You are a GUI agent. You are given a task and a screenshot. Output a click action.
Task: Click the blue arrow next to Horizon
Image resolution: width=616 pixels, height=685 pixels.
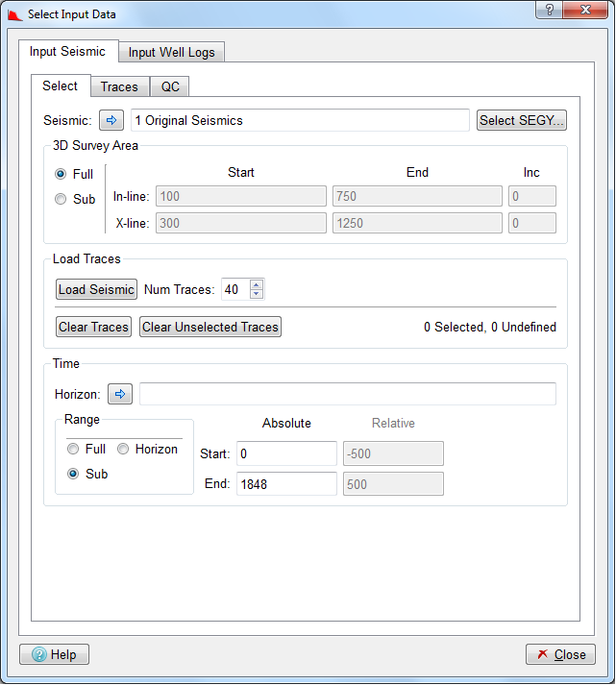tap(120, 394)
